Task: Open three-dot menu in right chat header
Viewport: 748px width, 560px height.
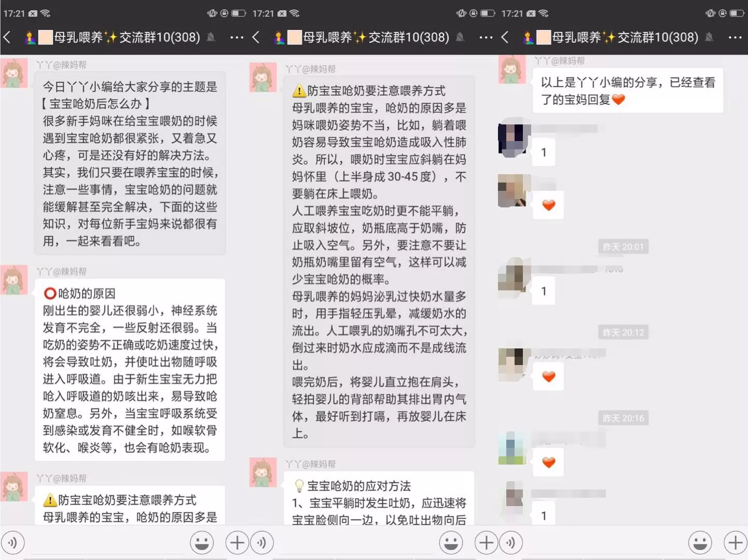Action: (735, 37)
